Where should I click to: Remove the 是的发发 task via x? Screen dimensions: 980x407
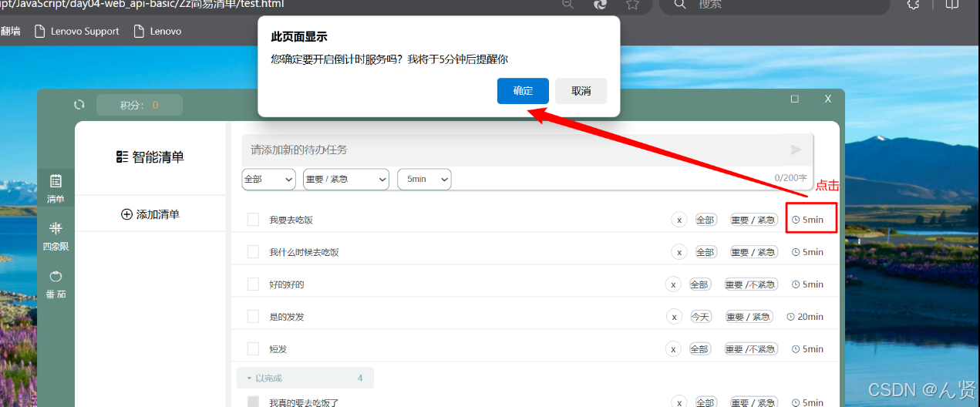pyautogui.click(x=674, y=316)
